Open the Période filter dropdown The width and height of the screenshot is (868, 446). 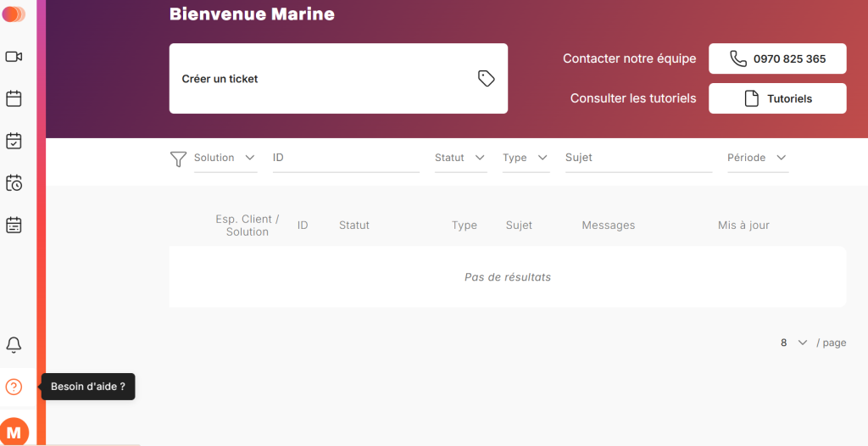[x=758, y=158]
